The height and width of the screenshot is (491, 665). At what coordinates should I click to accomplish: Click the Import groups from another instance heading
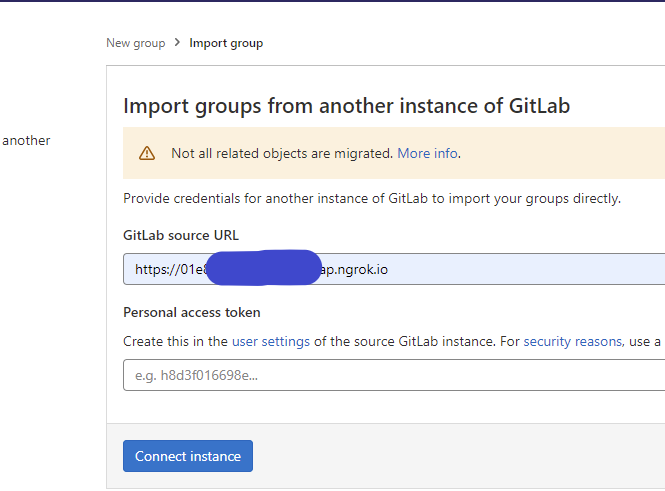346,105
